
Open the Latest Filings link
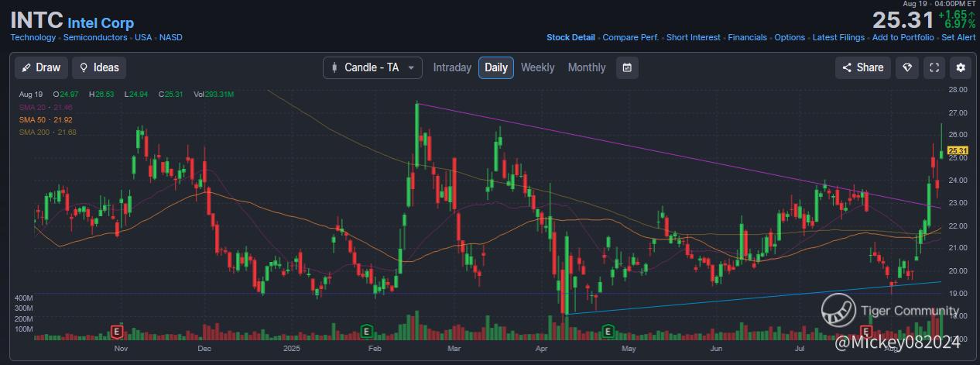click(838, 37)
